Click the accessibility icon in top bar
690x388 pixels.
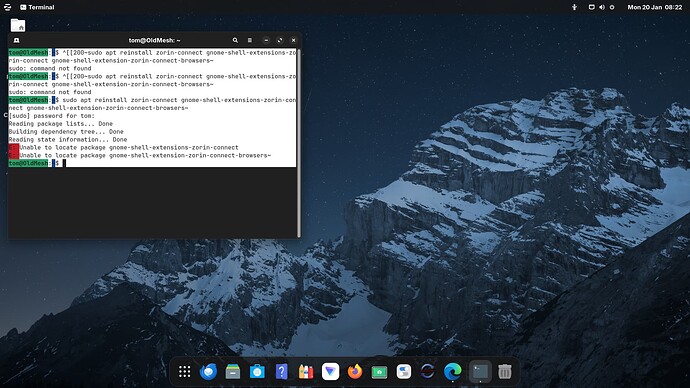574,7
